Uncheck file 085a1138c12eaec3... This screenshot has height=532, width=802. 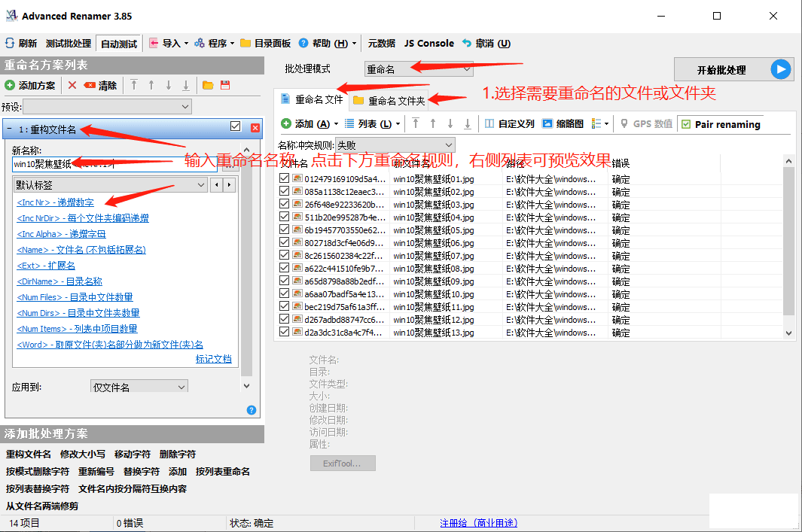point(285,191)
